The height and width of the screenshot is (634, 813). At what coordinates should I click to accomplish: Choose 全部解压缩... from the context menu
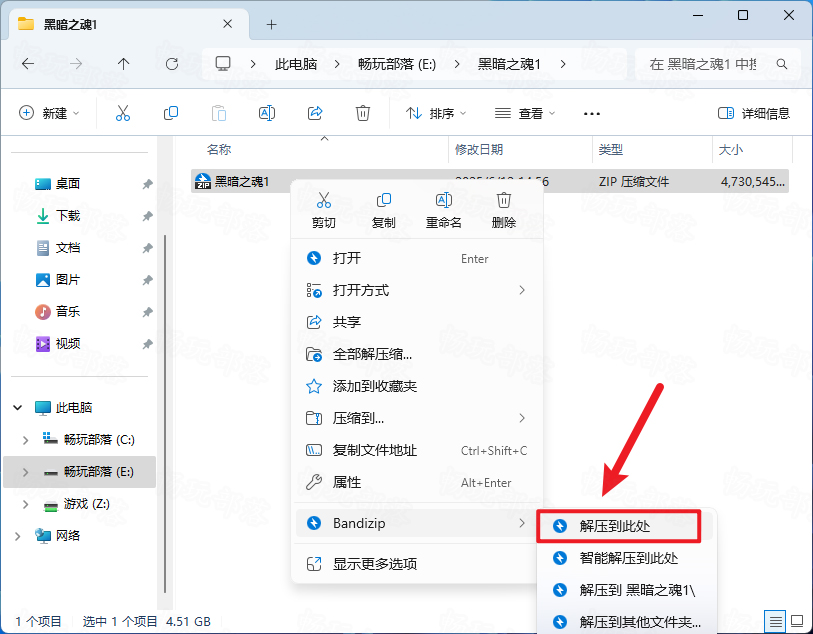[x=417, y=355]
